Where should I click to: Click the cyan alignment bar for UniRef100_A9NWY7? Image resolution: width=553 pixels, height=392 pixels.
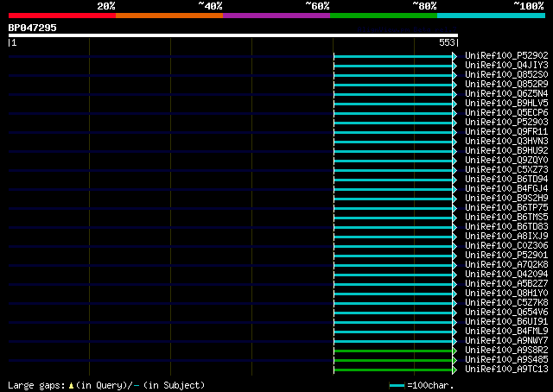[393, 342]
